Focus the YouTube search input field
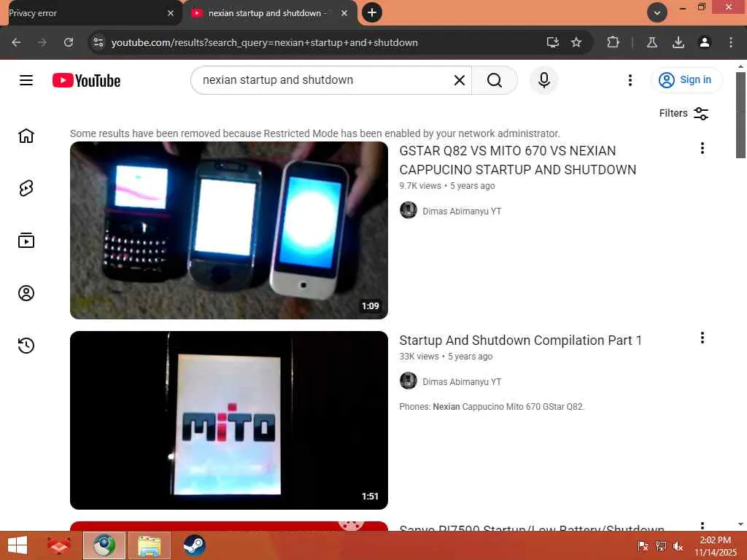Image resolution: width=747 pixels, height=560 pixels. pos(324,80)
